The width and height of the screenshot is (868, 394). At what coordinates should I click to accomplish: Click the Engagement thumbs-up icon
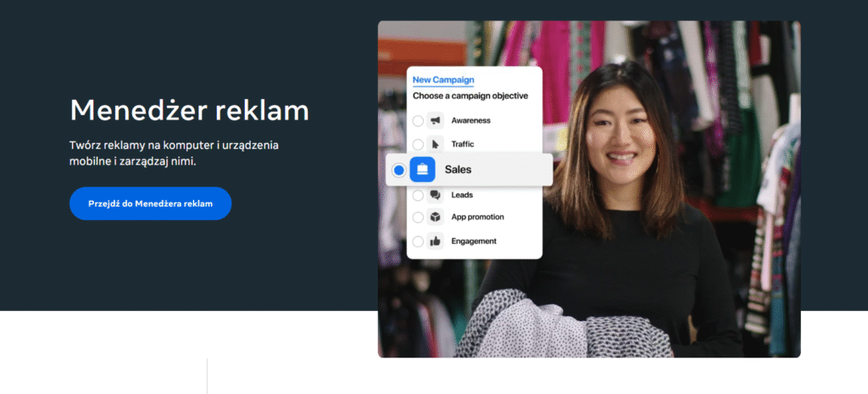click(436, 241)
